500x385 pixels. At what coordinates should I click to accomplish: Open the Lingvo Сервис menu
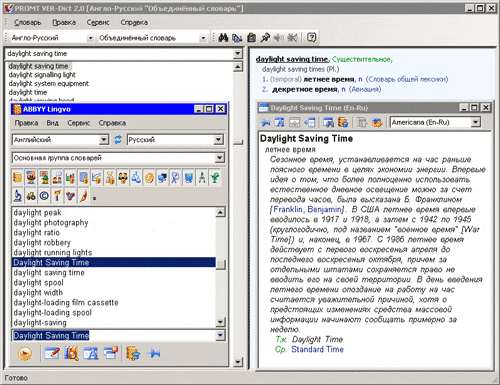[x=79, y=123]
